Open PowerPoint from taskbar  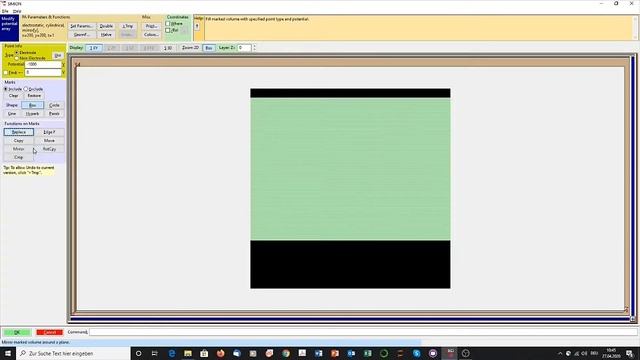coord(335,353)
